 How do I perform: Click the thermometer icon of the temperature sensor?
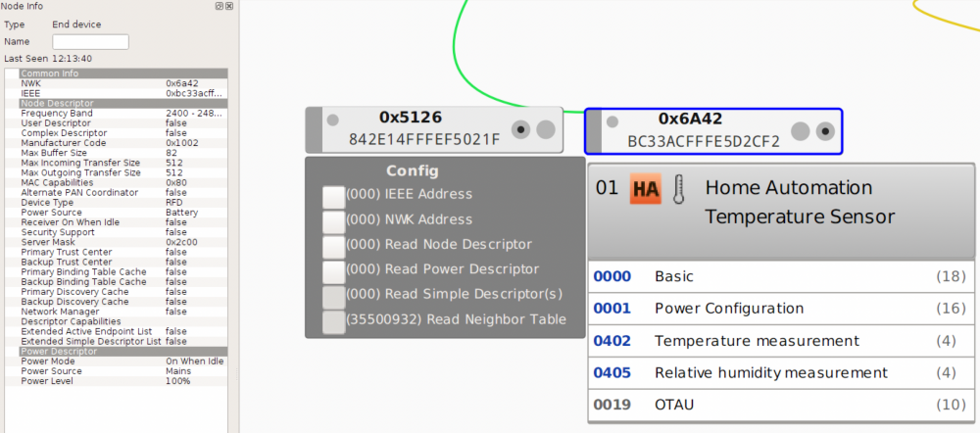(x=679, y=189)
